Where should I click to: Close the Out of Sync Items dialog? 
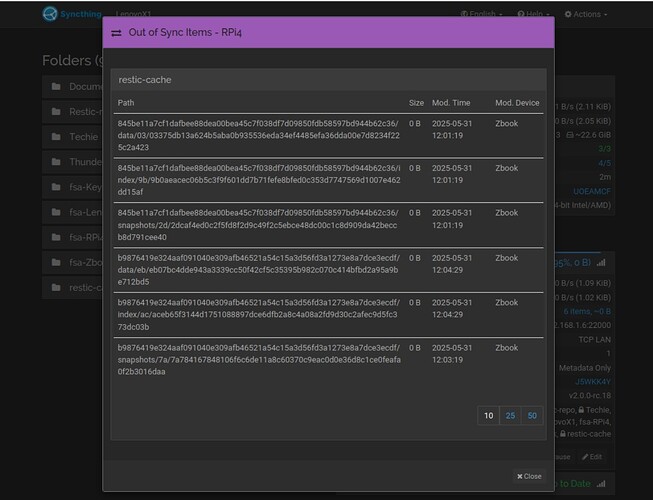[529, 476]
